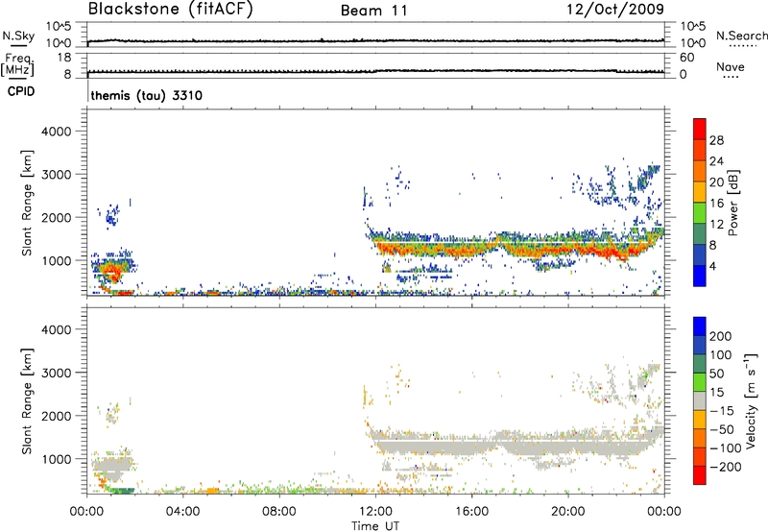Click the "-200" Velocity colorbar value
Image resolution: width=768 pixels, height=532 pixels.
726,467
